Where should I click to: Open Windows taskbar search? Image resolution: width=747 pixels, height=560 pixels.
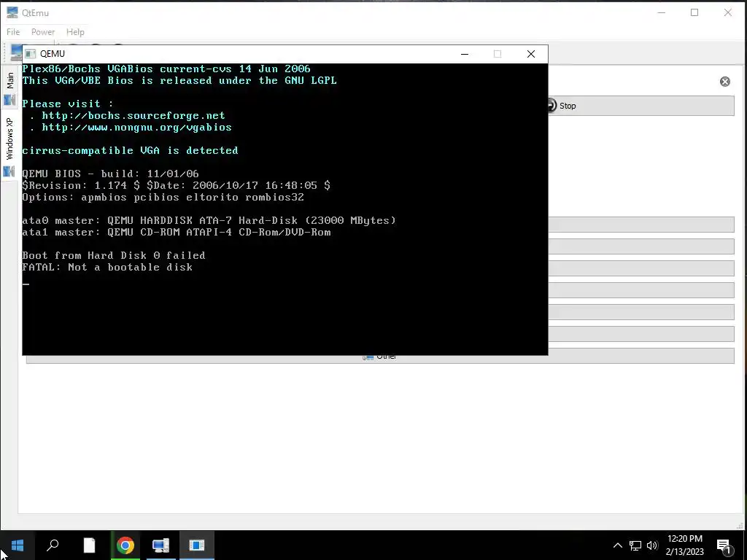(53, 545)
